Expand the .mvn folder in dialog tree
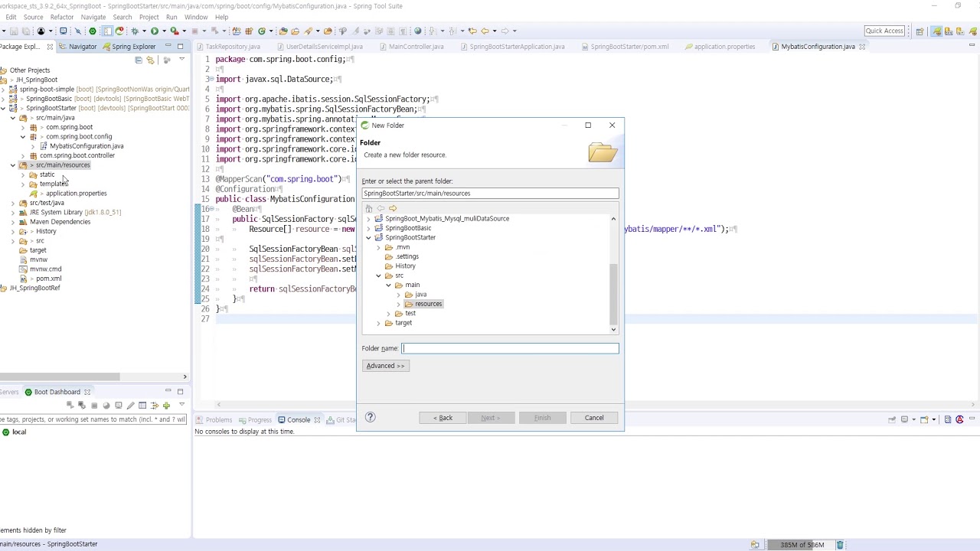 pyautogui.click(x=378, y=247)
